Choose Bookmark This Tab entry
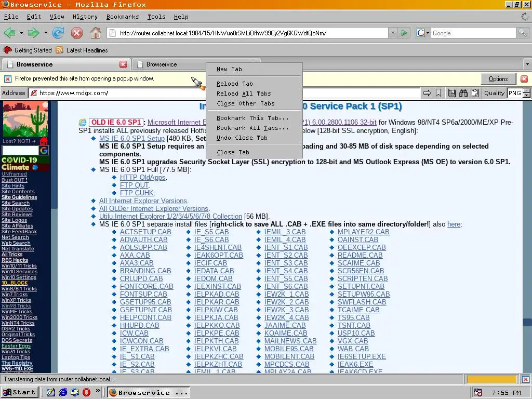532x399 pixels. tap(254, 118)
